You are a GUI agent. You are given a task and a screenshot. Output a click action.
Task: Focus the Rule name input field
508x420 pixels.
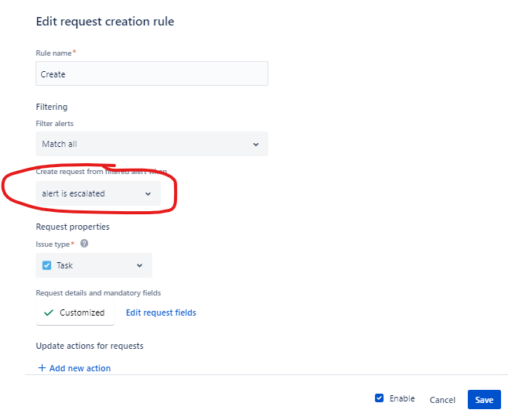[152, 73]
